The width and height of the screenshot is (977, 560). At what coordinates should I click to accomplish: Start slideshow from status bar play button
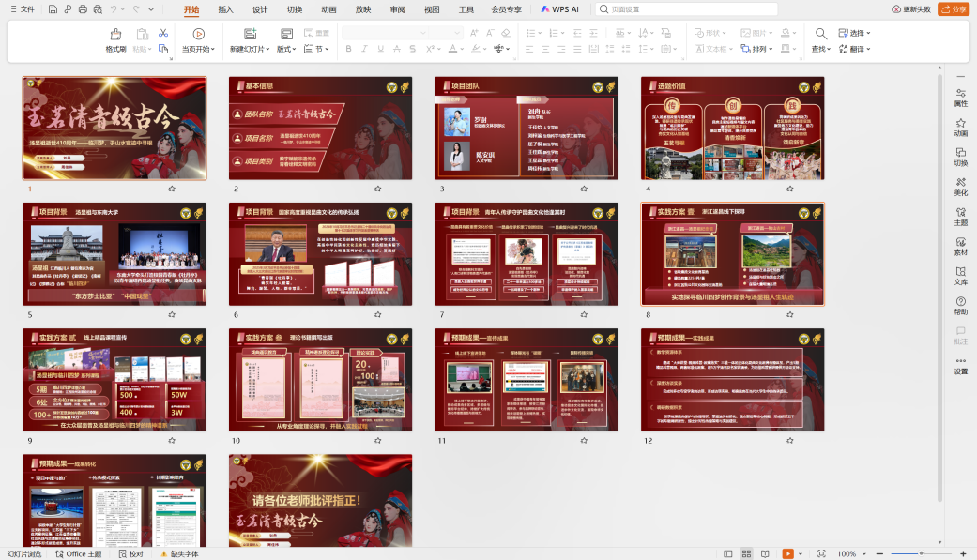[x=787, y=553]
